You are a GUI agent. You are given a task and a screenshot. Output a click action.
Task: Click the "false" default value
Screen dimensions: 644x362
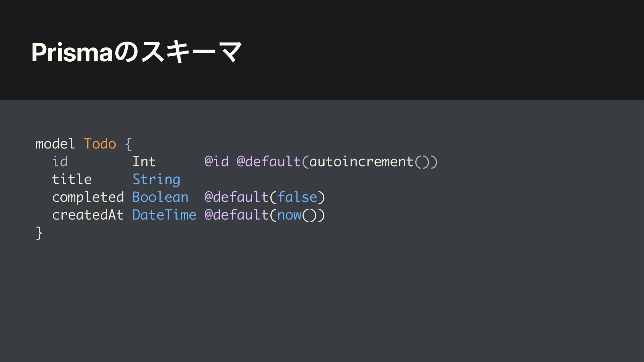(297, 197)
